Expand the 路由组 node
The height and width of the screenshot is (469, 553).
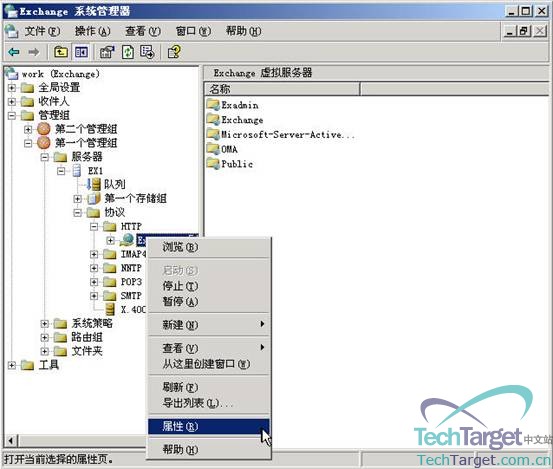pyautogui.click(x=44, y=337)
